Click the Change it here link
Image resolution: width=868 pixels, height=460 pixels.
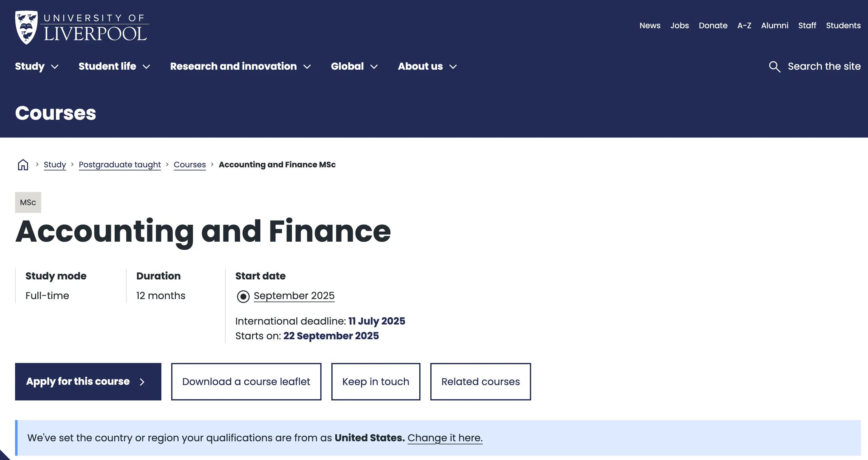click(x=445, y=438)
